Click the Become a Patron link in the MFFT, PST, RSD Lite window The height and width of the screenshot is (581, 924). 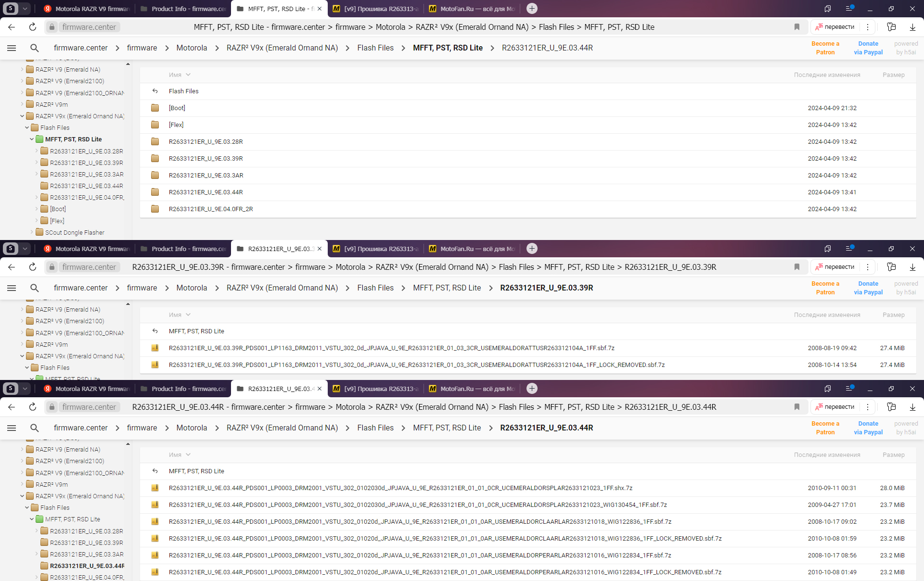point(825,48)
